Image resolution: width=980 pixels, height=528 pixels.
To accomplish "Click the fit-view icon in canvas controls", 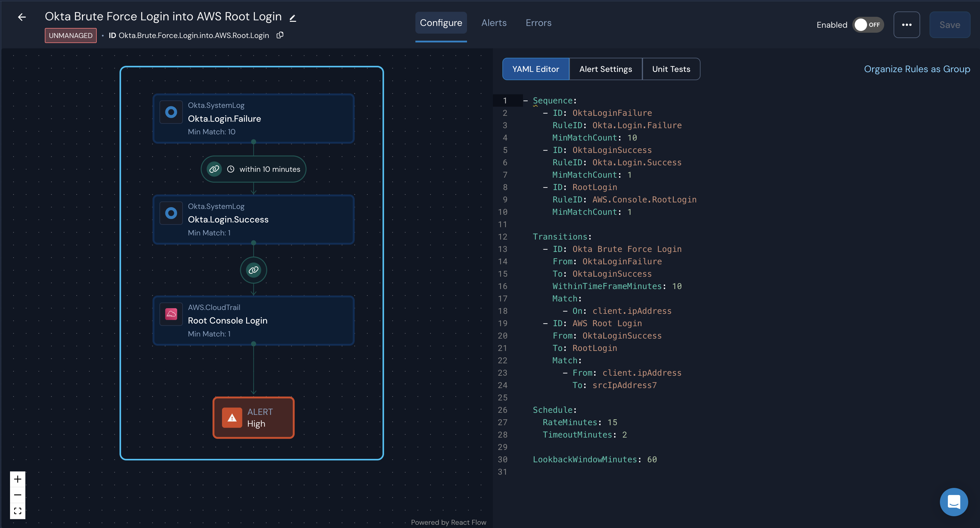I will click(x=17, y=511).
